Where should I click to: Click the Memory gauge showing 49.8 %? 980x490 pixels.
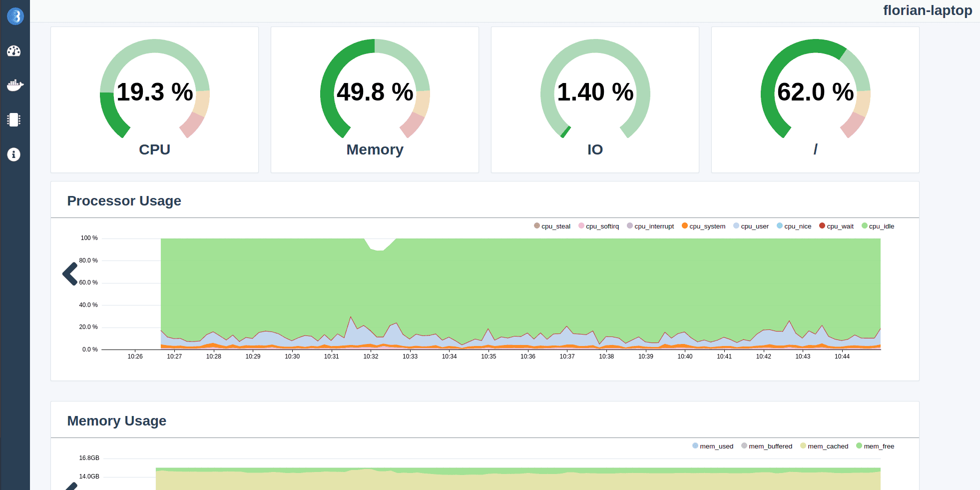pos(375,89)
